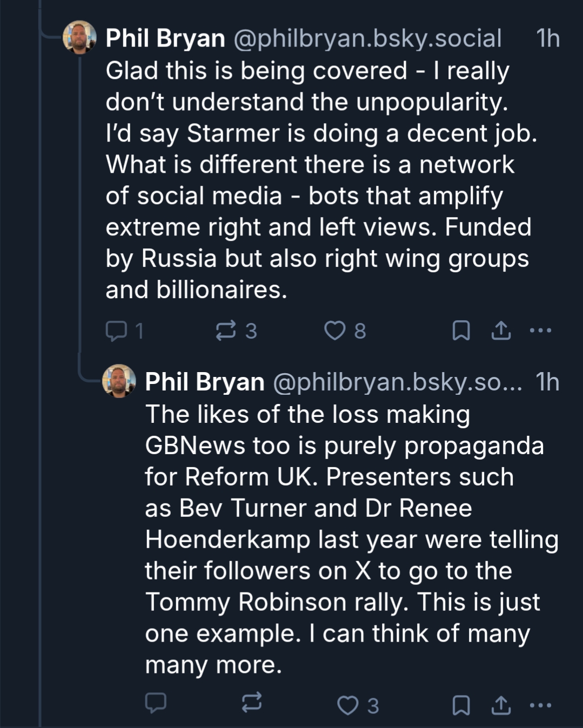Like the post with 3 likes
This screenshot has height=728, width=583.
coord(347,705)
